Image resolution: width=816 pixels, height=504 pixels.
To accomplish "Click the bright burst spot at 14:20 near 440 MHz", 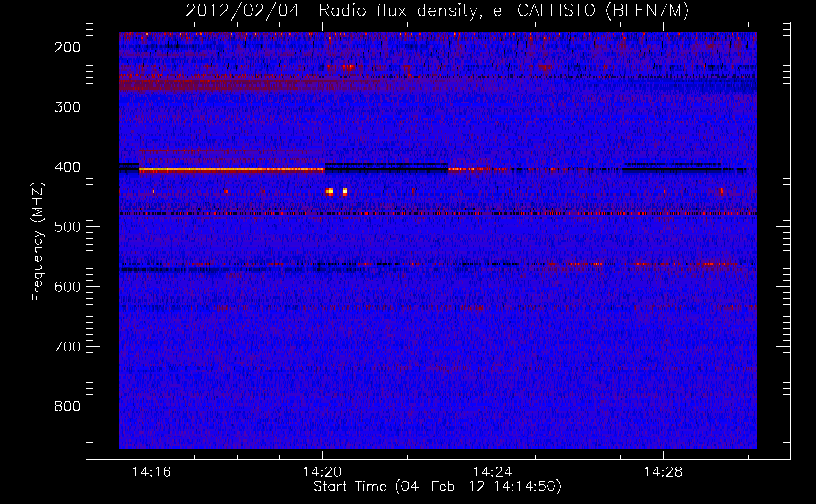I will [329, 192].
